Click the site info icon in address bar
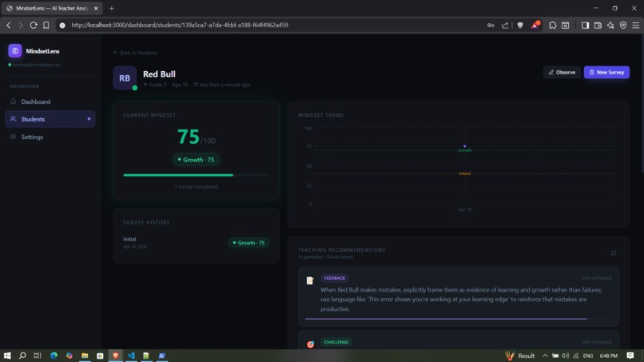Viewport: 644px width, 362px height. [x=62, y=25]
